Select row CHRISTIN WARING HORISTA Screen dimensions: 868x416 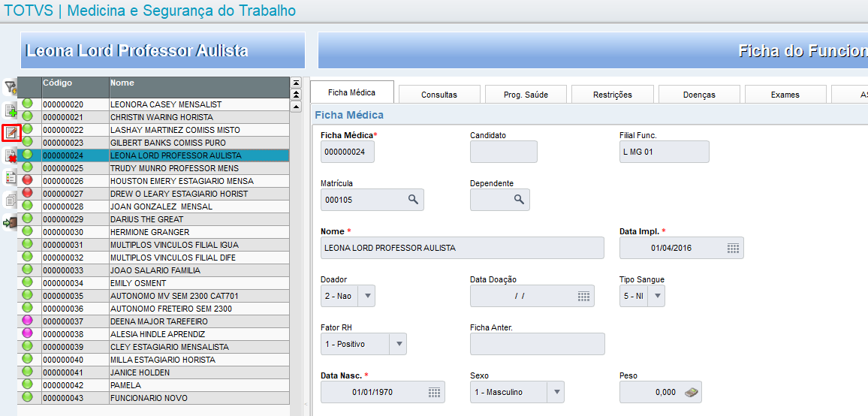[153, 117]
